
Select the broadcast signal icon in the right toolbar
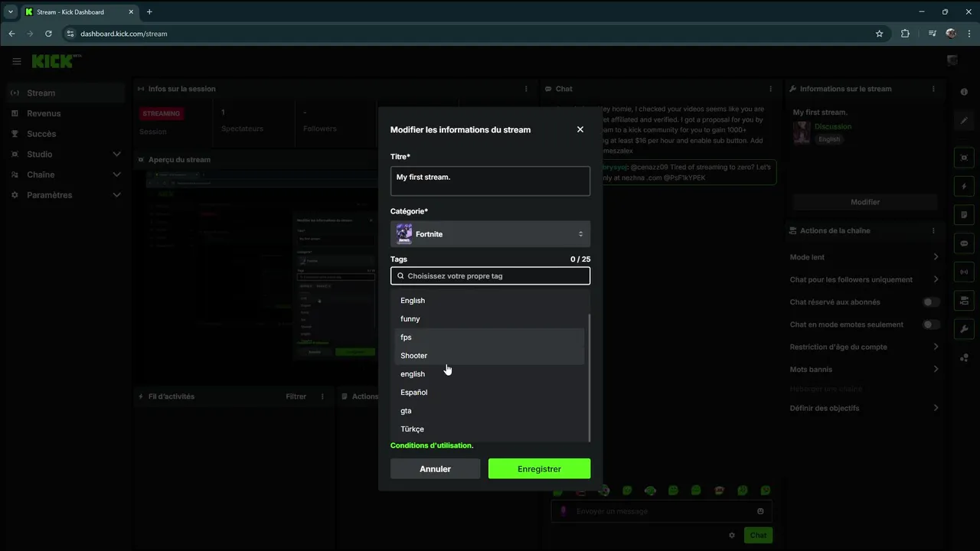964,272
